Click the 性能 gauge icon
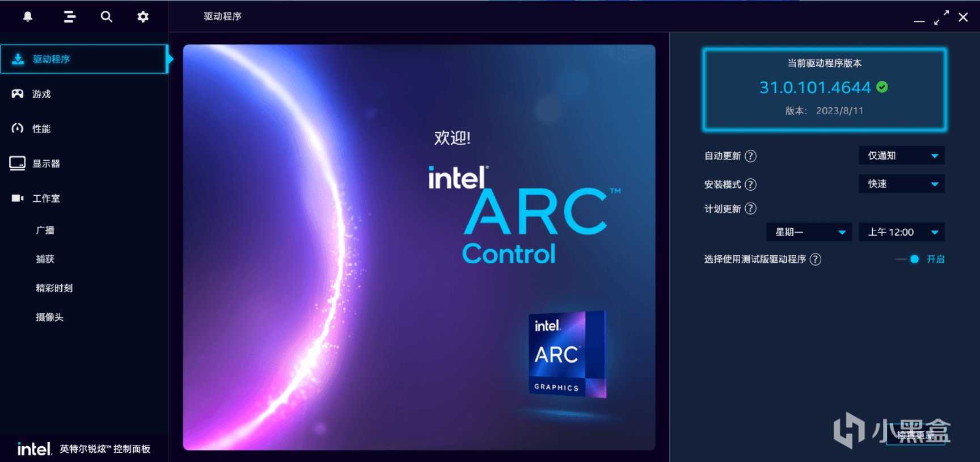This screenshot has height=462, width=980. click(x=18, y=128)
